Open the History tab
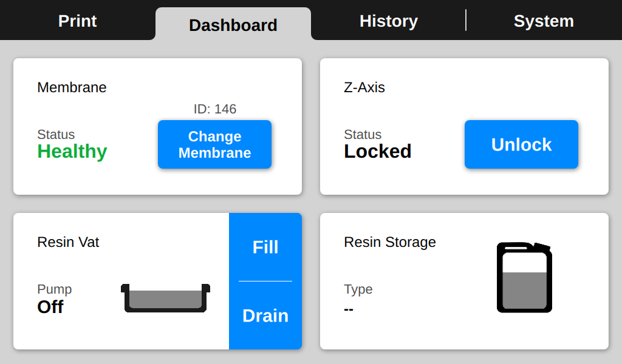 click(x=389, y=21)
